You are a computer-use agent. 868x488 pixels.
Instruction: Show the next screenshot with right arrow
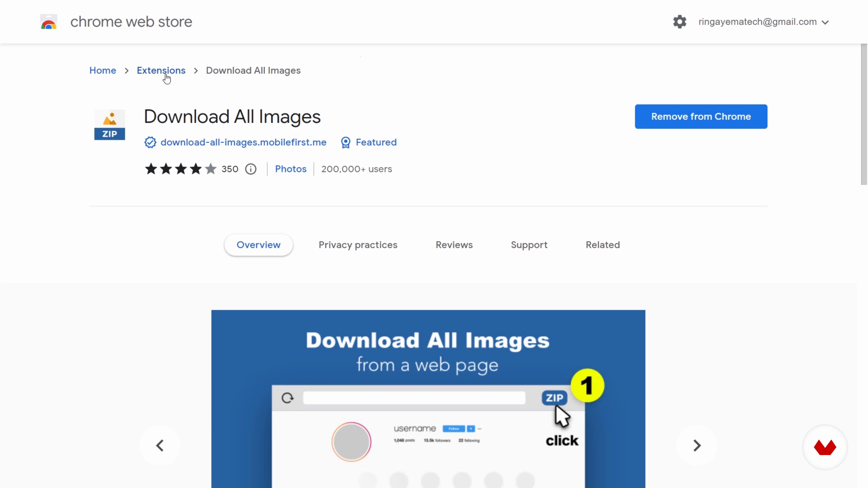pos(696,445)
